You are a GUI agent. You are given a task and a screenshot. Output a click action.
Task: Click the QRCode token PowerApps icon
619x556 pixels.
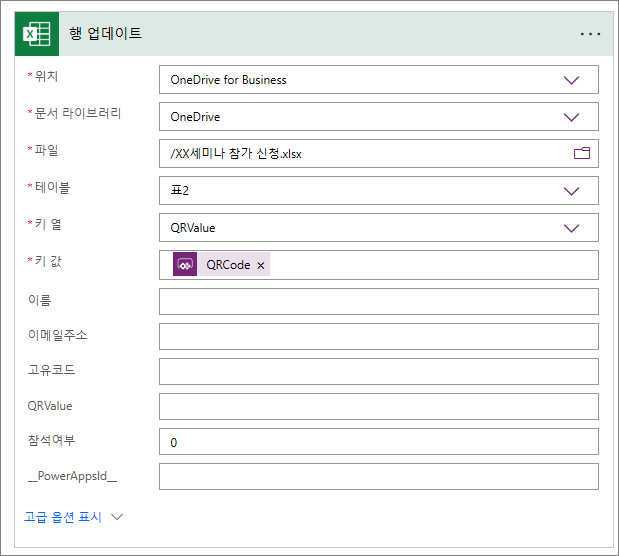pos(185,264)
